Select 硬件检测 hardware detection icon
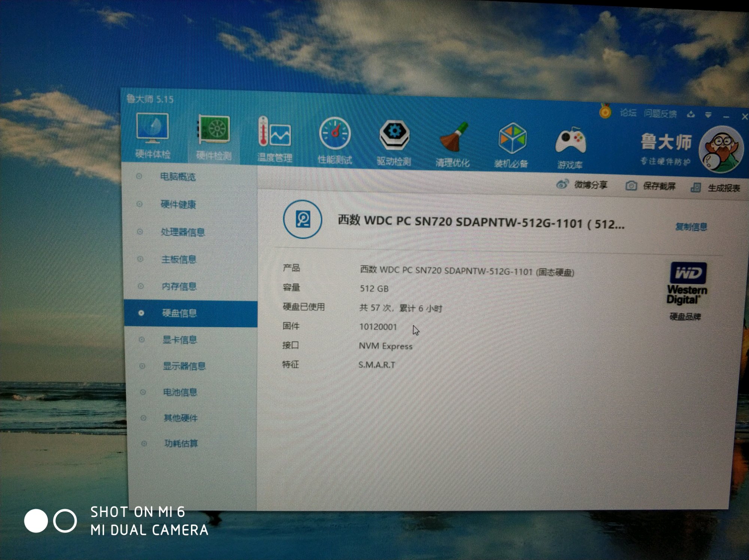 [x=214, y=132]
